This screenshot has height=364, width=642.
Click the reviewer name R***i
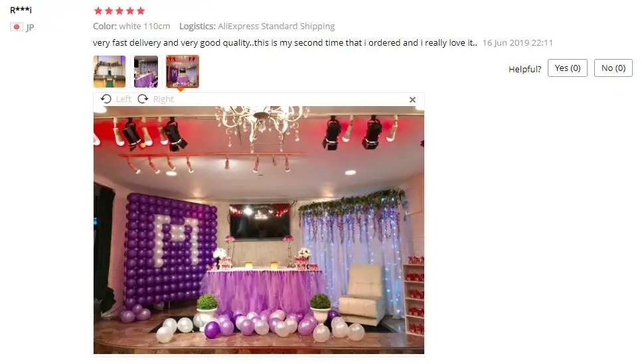21,10
